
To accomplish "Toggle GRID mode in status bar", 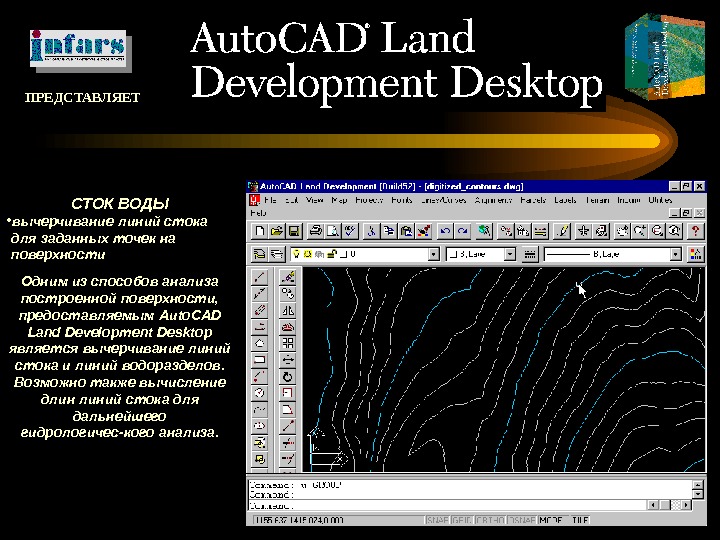I will click(x=462, y=520).
